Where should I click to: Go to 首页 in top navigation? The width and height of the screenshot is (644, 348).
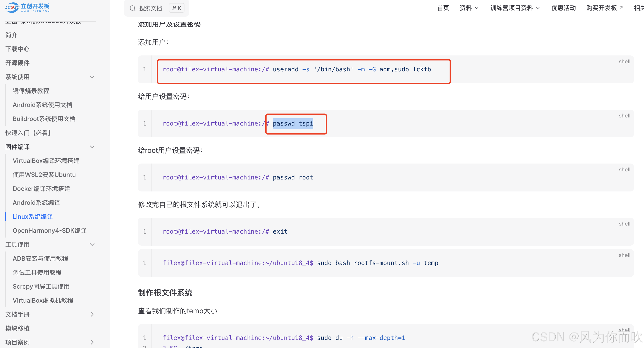point(443,8)
